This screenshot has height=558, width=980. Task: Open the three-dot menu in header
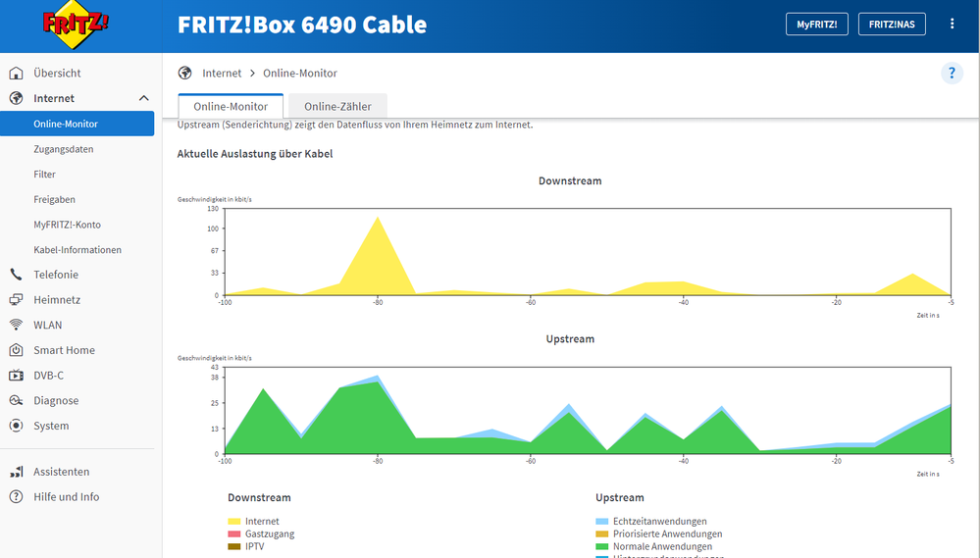click(952, 24)
